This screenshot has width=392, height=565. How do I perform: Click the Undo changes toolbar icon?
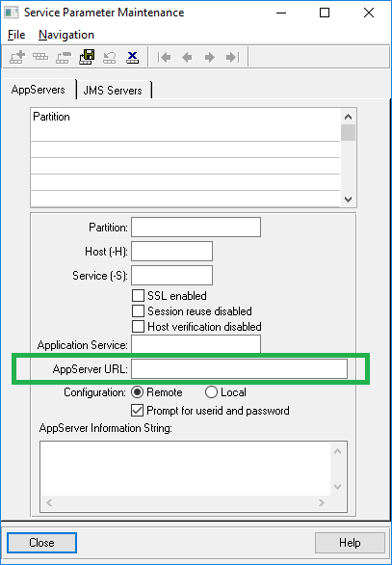click(x=110, y=57)
